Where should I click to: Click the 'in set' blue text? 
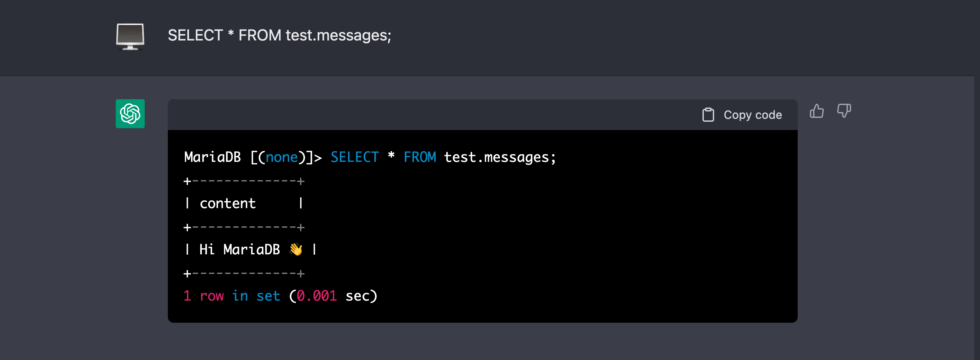coord(256,296)
